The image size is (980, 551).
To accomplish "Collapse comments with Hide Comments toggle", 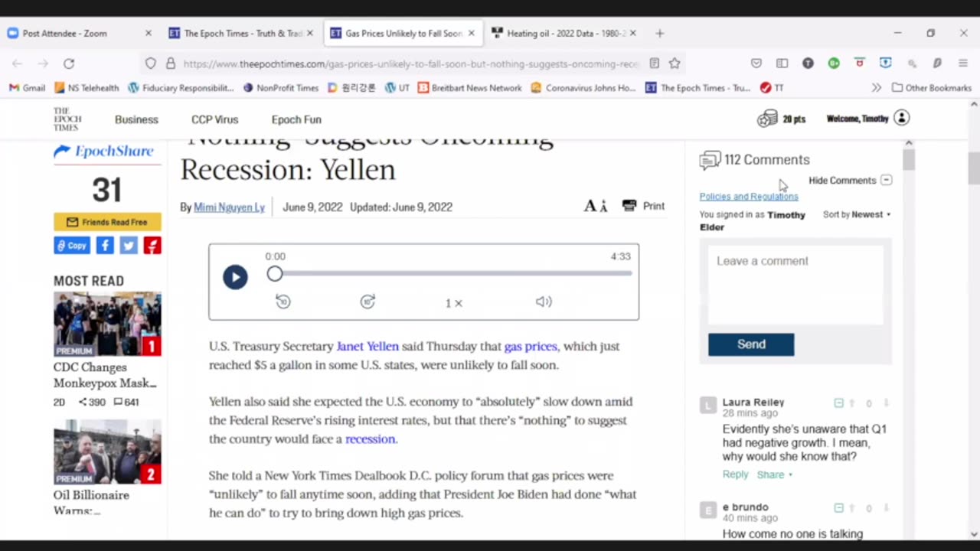I will click(851, 181).
